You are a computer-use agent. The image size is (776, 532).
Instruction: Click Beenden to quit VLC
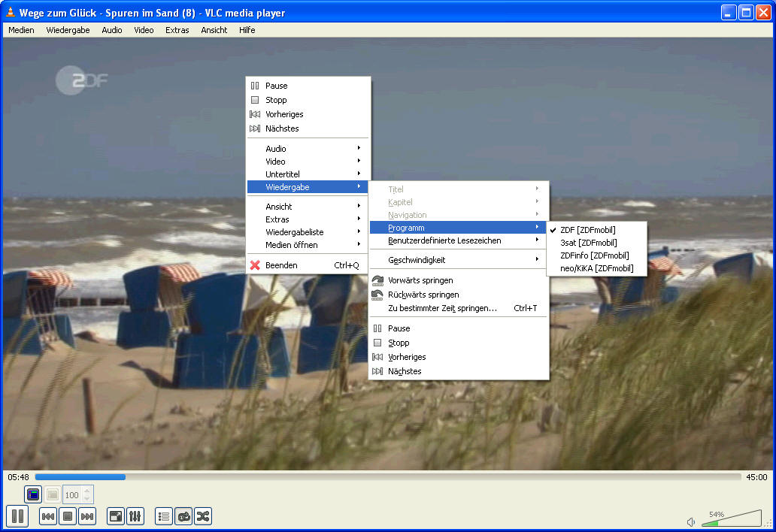pos(308,265)
